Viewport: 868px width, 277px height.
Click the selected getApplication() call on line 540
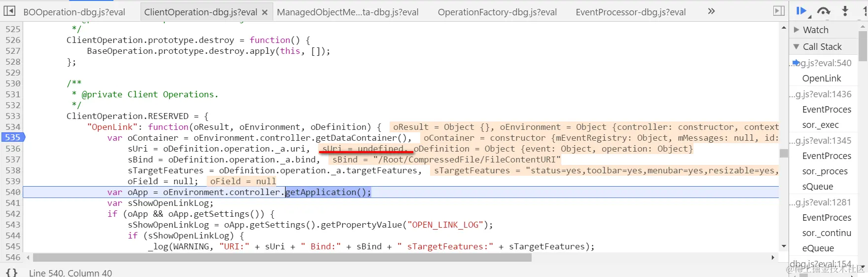pos(328,192)
